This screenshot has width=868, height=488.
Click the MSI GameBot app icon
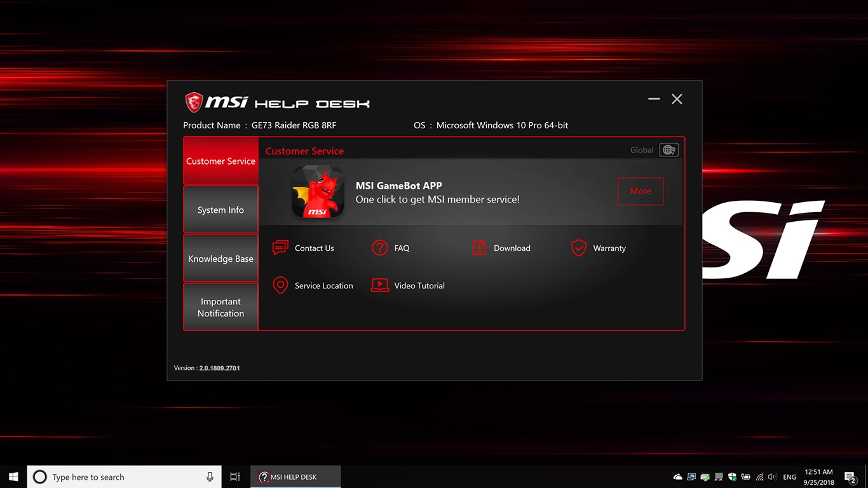tap(318, 192)
